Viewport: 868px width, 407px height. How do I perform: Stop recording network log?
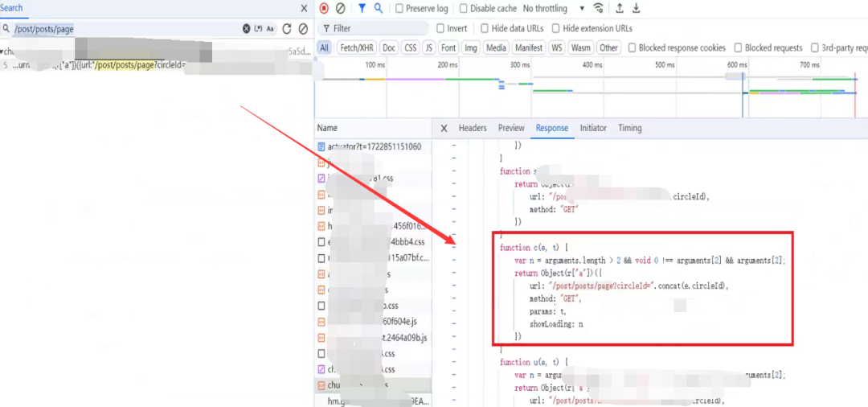[x=324, y=8]
